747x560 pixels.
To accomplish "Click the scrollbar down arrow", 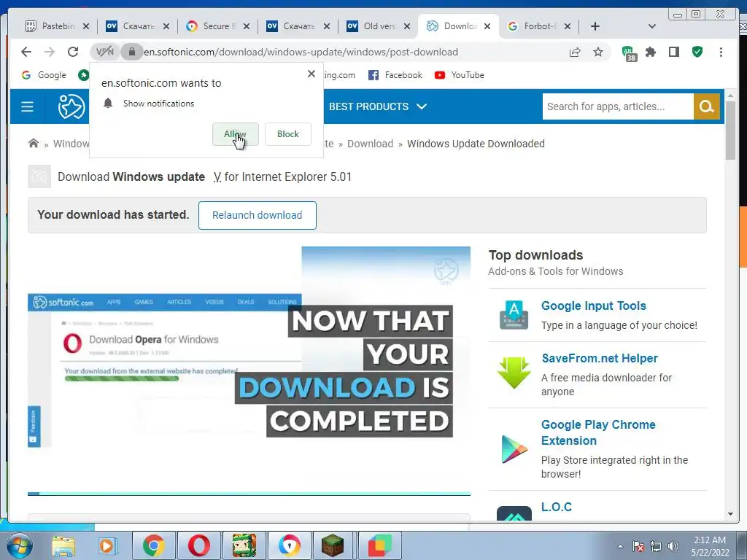I will [730, 514].
